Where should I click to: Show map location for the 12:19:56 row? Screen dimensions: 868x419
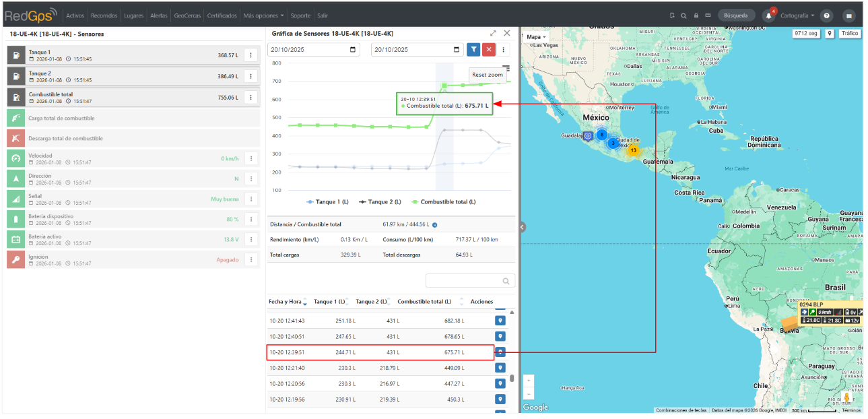(500, 399)
